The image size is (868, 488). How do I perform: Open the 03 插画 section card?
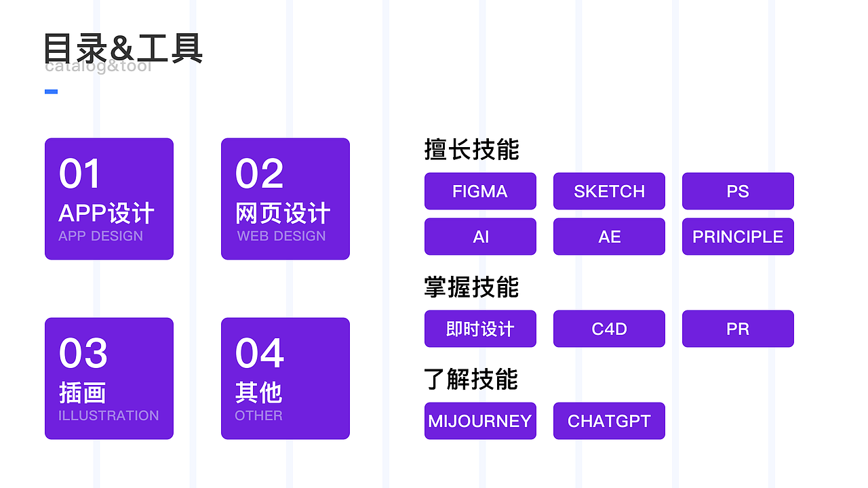tap(108, 378)
